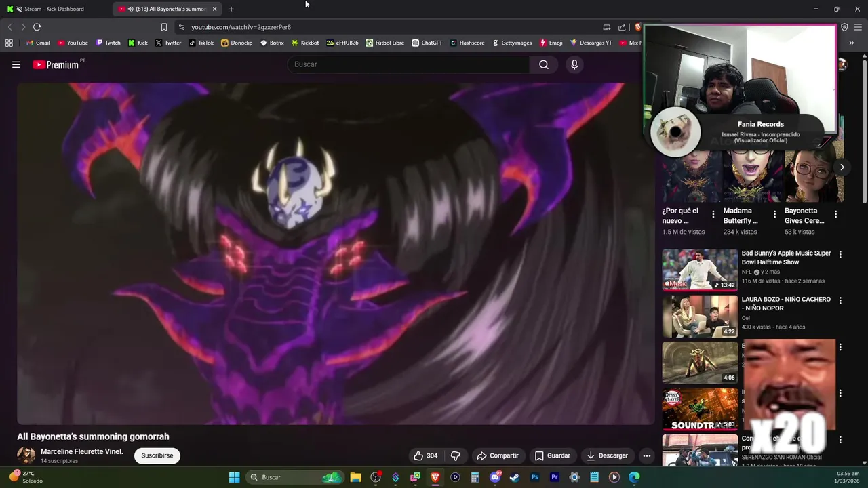The image size is (868, 488).
Task: Open Gmail bookmark
Action: pos(38,43)
